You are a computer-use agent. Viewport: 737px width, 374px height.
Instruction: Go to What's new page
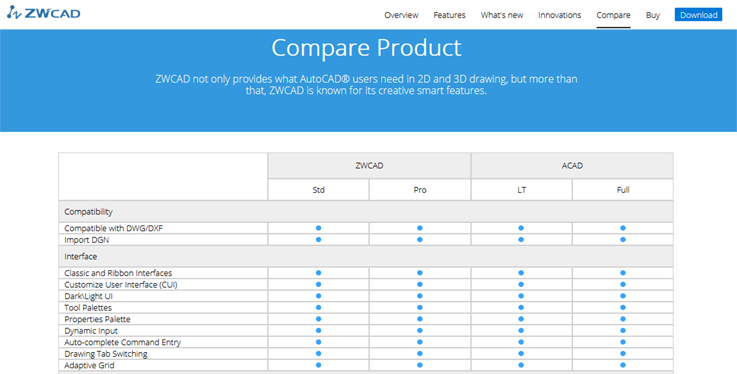tap(502, 15)
